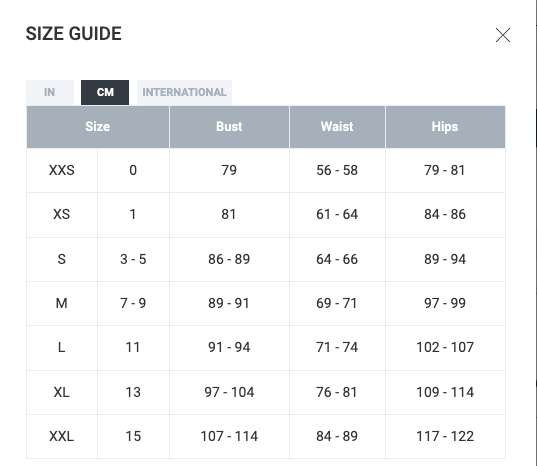Click the SIZE GUIDE heading

[x=74, y=34]
